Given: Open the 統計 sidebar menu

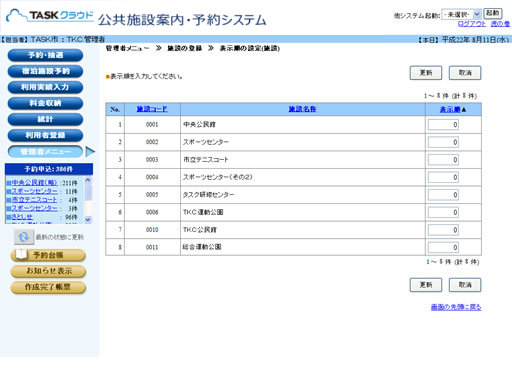Looking at the screenshot, I should click(x=45, y=119).
